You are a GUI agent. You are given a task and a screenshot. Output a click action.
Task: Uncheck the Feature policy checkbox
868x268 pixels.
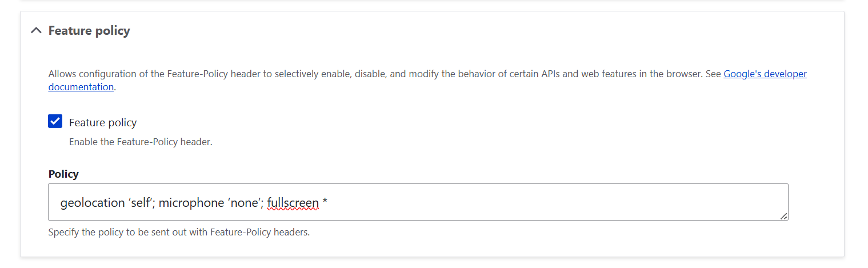[x=55, y=122]
